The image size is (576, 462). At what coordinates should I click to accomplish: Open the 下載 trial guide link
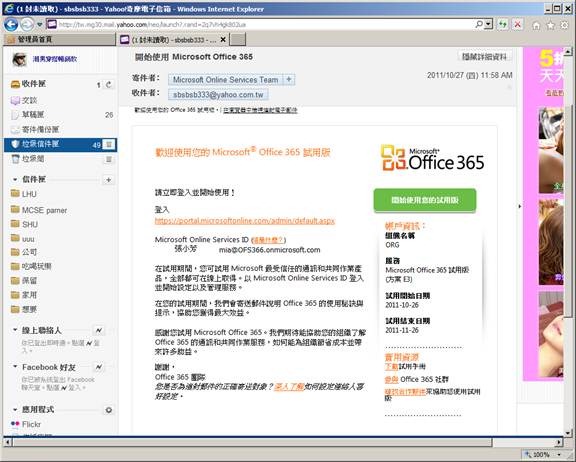(392, 367)
